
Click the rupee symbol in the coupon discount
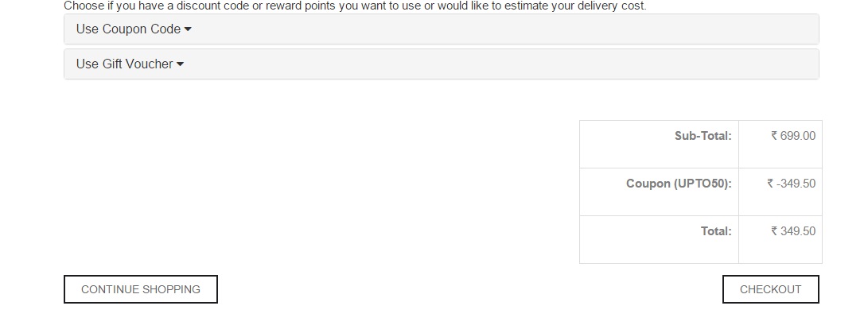coord(770,184)
